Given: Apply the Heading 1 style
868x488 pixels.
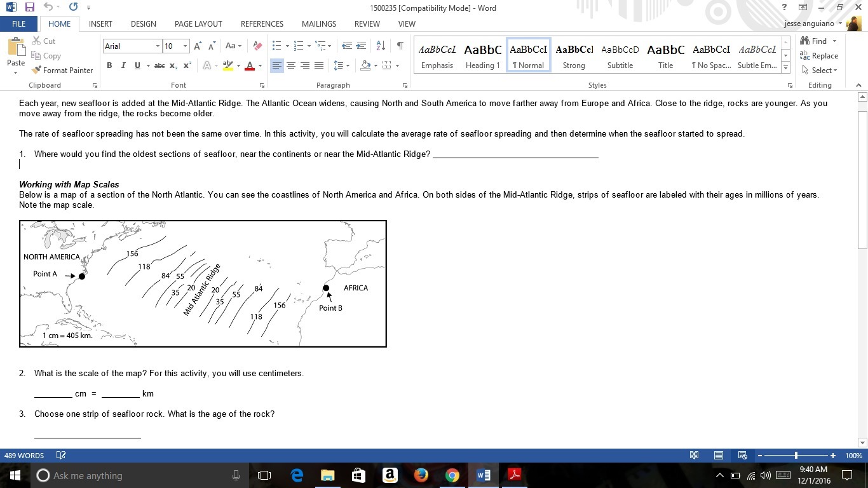Looking at the screenshot, I should pyautogui.click(x=482, y=56).
